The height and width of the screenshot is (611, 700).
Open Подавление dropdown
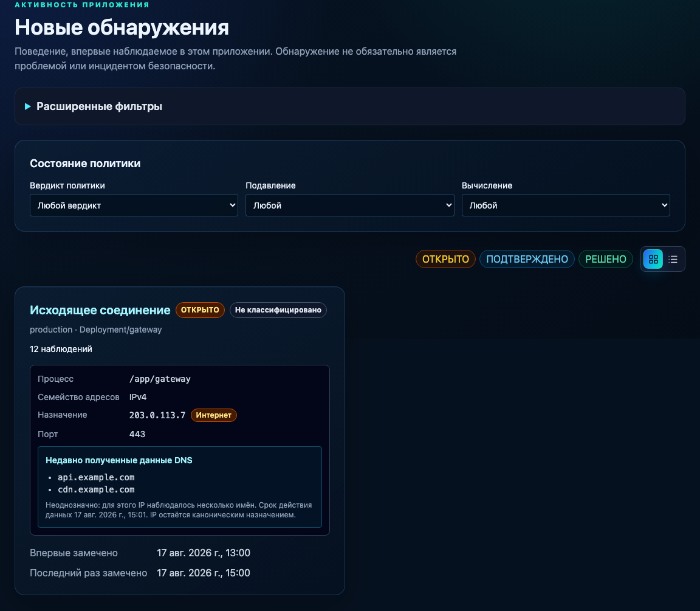349,205
